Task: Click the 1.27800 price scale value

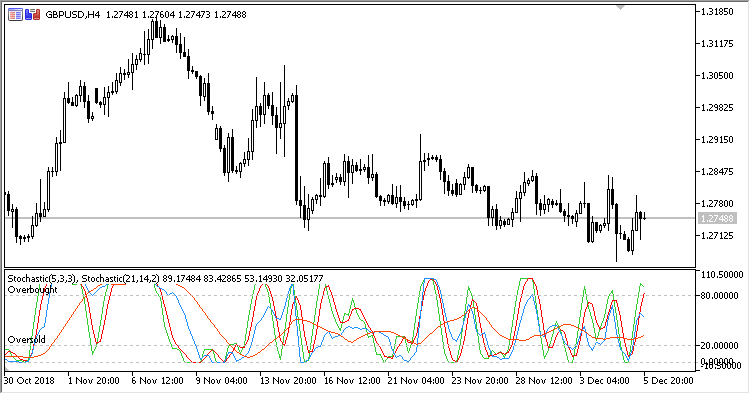Action: (717, 204)
